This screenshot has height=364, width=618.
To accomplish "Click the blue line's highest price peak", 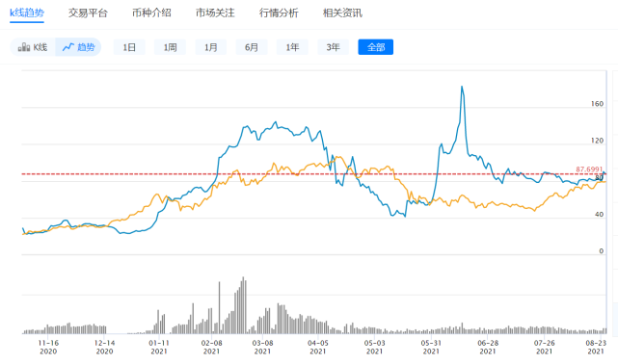I will point(462,87).
